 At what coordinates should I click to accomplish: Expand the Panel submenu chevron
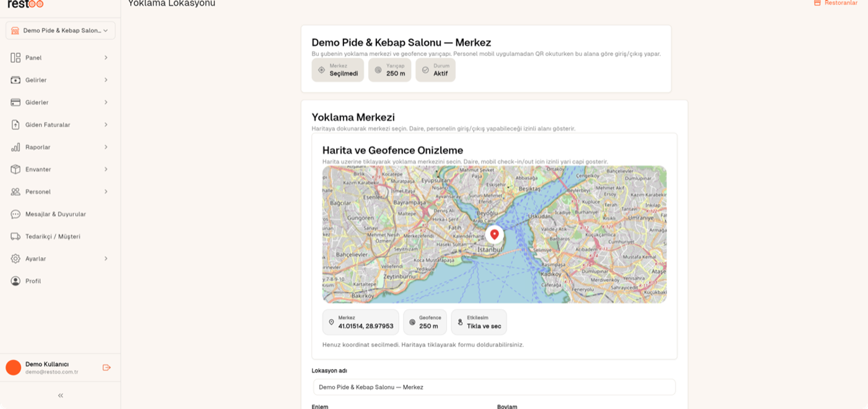tap(106, 58)
